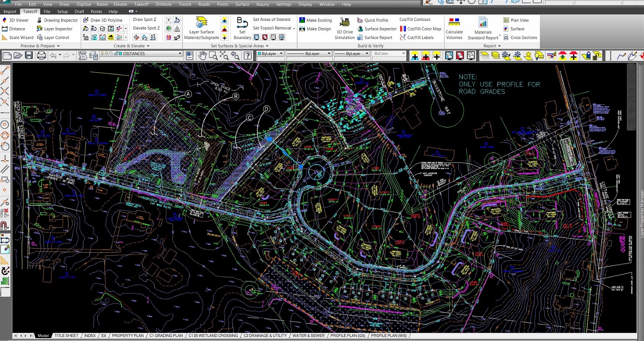Toggle the DISTANCES layer lightbulb on/off
Image resolution: width=644 pixels, height=341 pixels.
pyautogui.click(x=102, y=53)
